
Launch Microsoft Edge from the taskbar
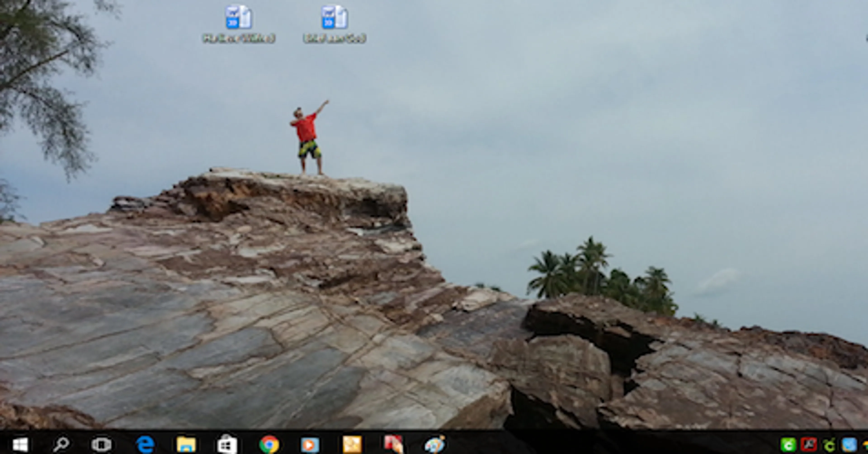click(146, 445)
